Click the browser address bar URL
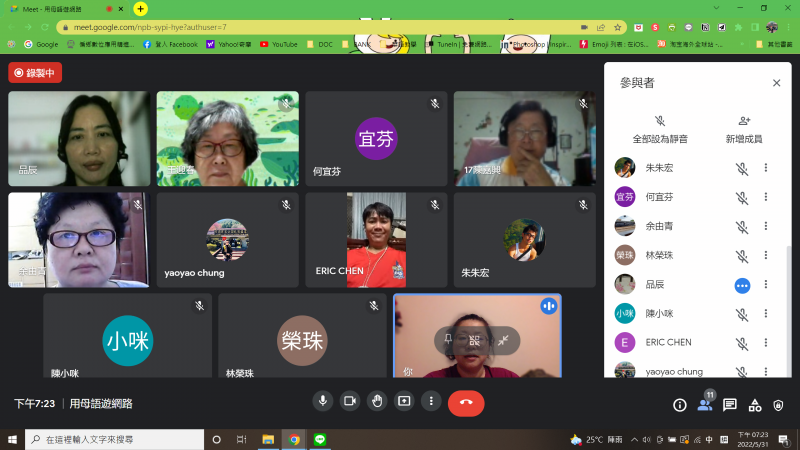The image size is (800, 450). tap(149, 27)
